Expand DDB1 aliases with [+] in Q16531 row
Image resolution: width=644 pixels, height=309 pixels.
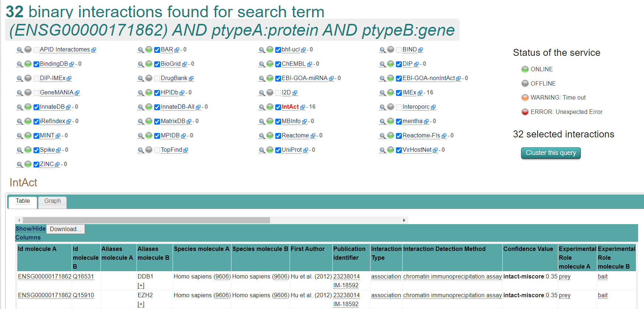click(141, 285)
